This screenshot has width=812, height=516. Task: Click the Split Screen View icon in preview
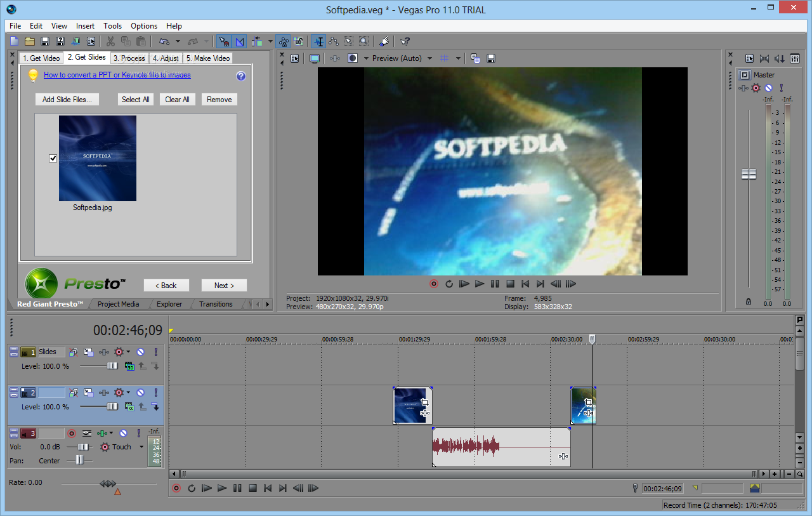(353, 58)
